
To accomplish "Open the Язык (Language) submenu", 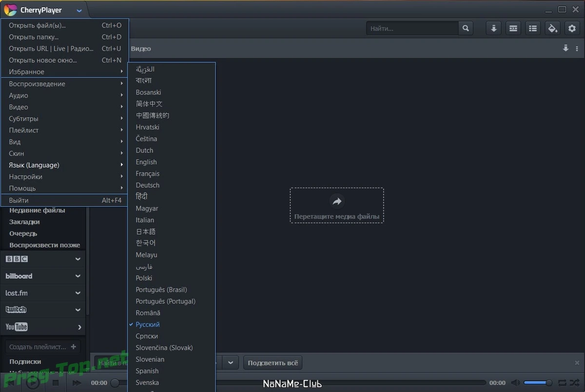I will 64,165.
